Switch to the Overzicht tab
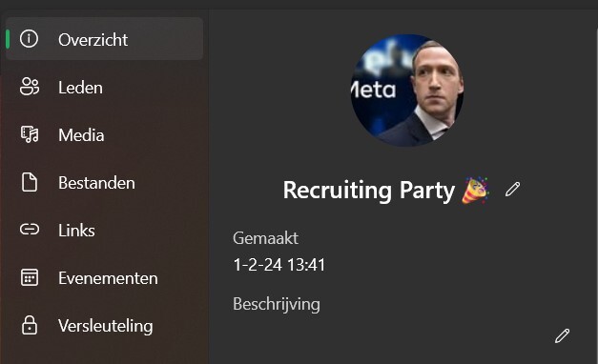 coord(105,39)
